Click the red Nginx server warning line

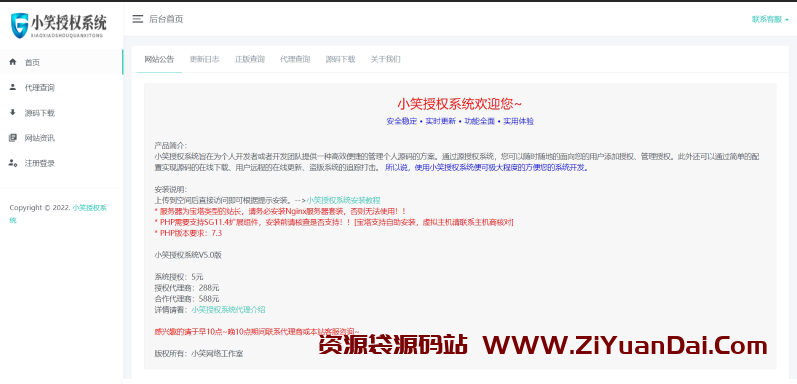(x=280, y=211)
